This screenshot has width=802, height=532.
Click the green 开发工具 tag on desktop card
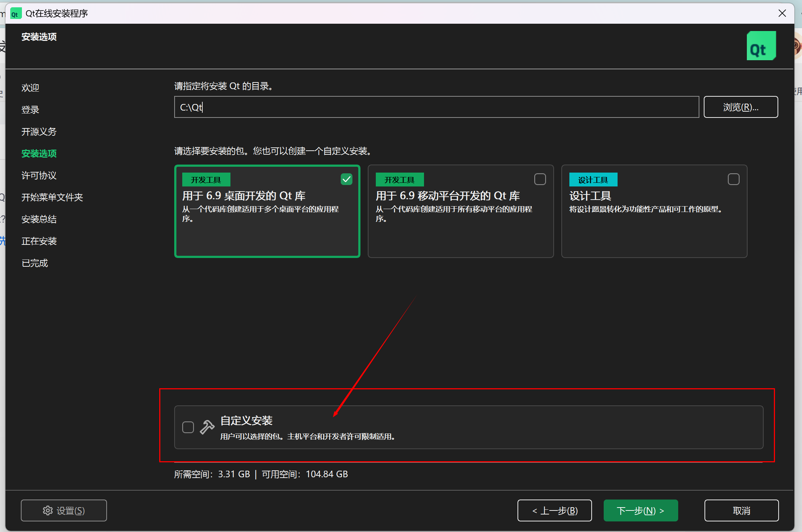[206, 180]
